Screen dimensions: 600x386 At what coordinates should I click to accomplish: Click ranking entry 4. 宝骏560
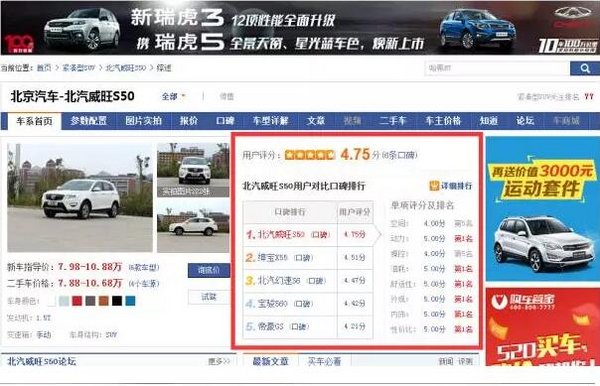tap(279, 304)
